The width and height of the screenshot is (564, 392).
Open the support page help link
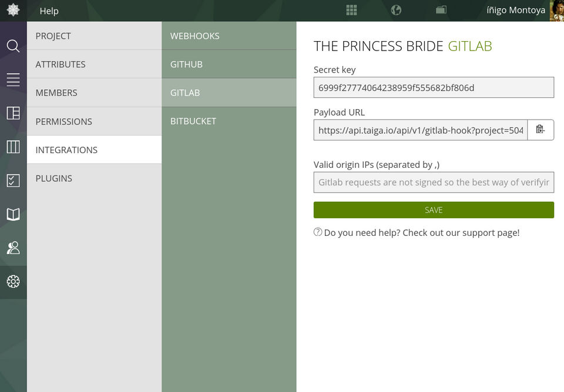coord(421,232)
